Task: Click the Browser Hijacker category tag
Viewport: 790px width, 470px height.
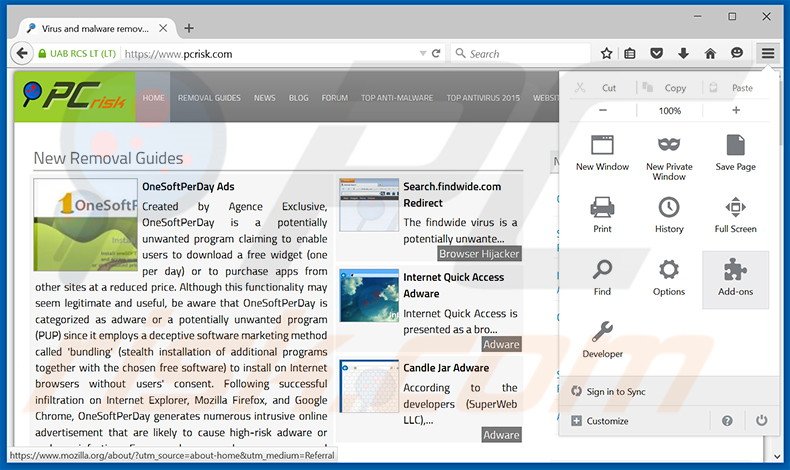Action: 479,254
